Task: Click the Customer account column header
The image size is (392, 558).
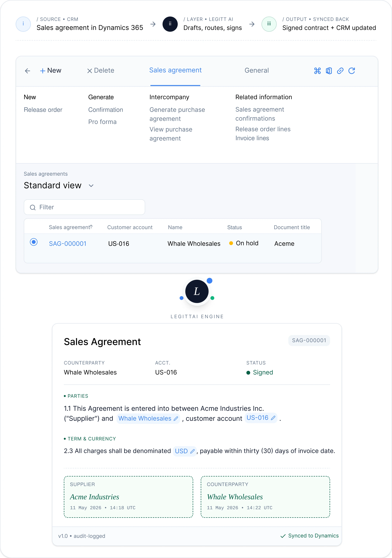Action: (x=130, y=227)
